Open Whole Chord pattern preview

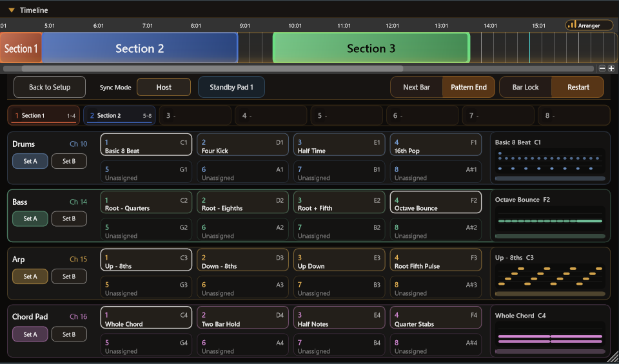pos(550,331)
